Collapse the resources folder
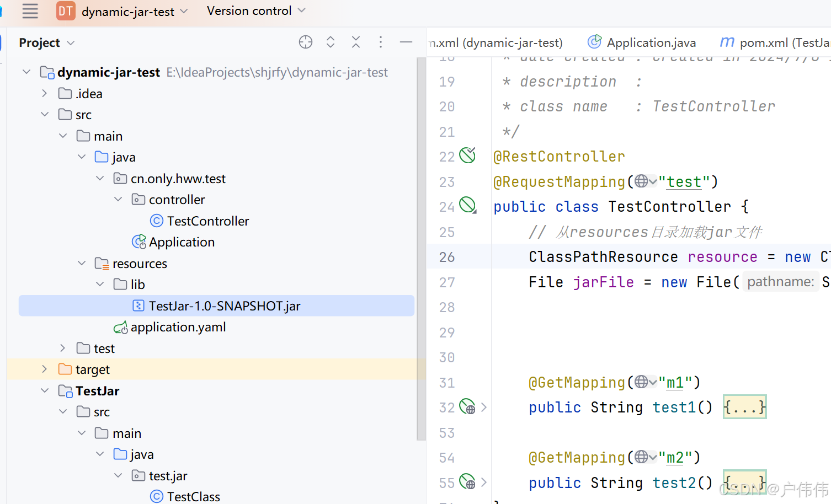Image resolution: width=831 pixels, height=504 pixels. tap(82, 264)
